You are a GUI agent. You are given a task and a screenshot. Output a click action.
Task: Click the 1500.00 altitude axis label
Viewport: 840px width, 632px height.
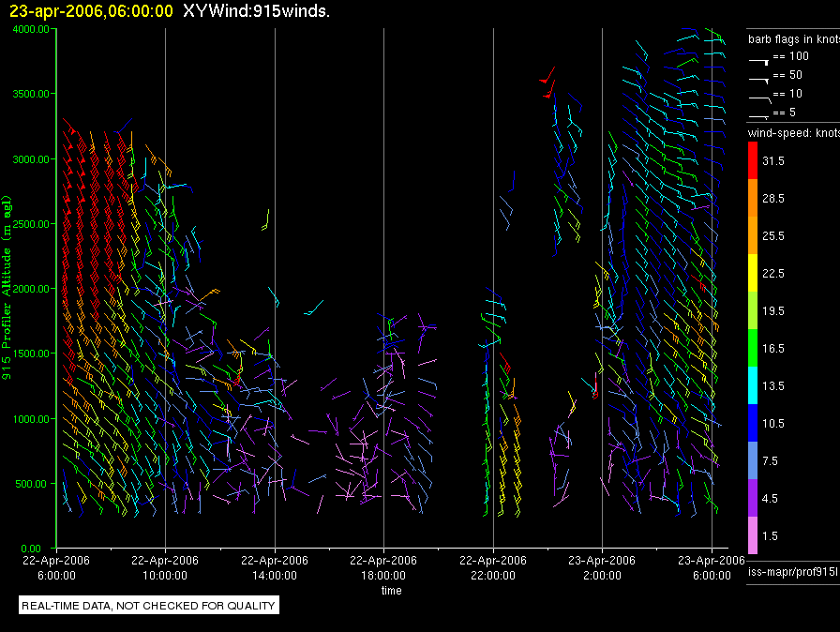click(31, 354)
